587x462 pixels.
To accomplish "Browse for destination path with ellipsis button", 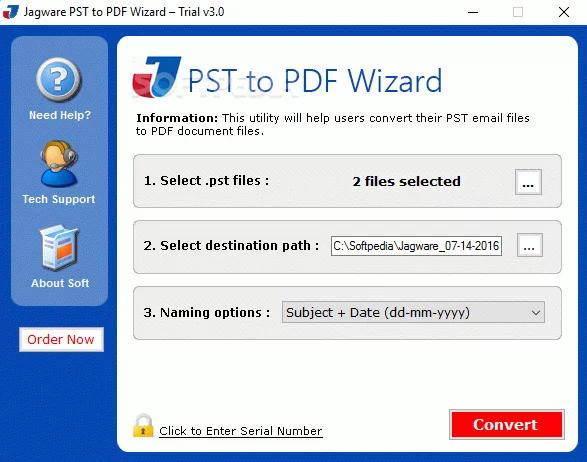I will click(x=529, y=246).
